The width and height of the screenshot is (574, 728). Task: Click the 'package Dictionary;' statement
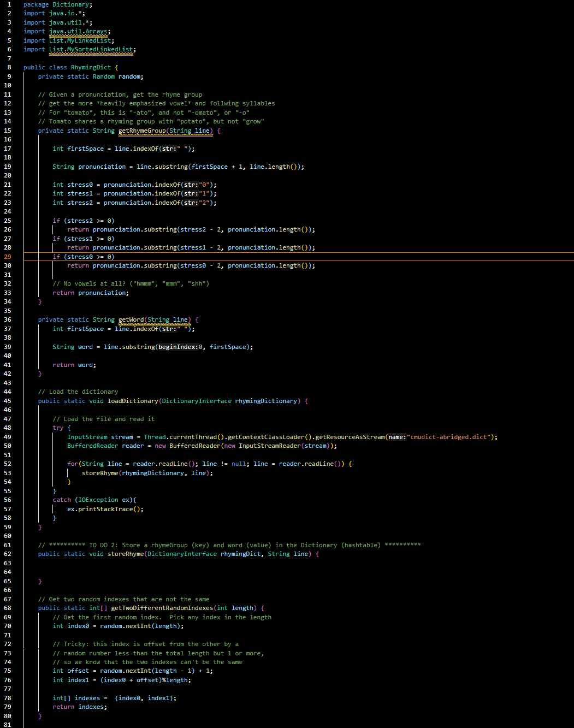[58, 4]
